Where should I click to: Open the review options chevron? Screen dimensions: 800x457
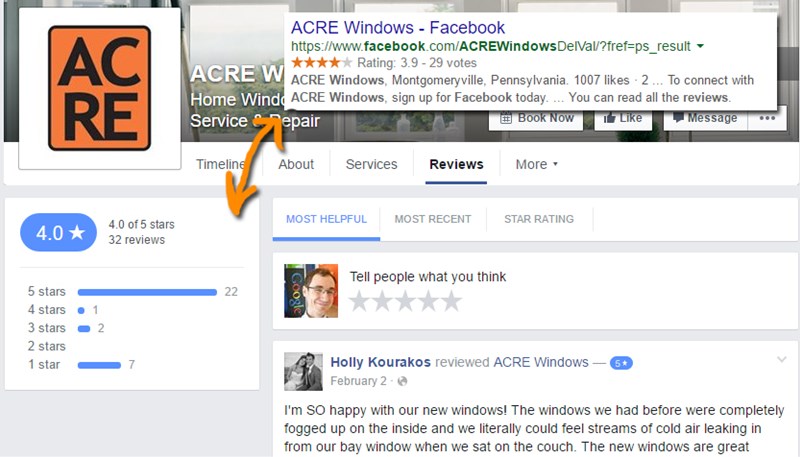tap(780, 360)
